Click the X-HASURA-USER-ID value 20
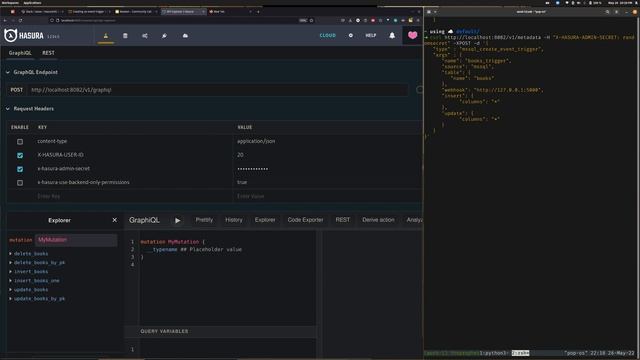640x360 pixels. click(240, 155)
